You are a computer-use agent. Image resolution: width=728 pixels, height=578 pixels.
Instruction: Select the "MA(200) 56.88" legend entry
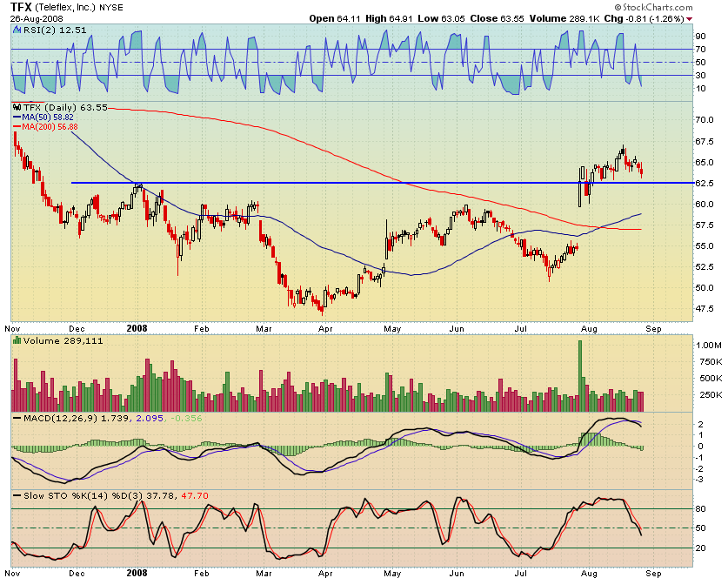tap(50, 127)
